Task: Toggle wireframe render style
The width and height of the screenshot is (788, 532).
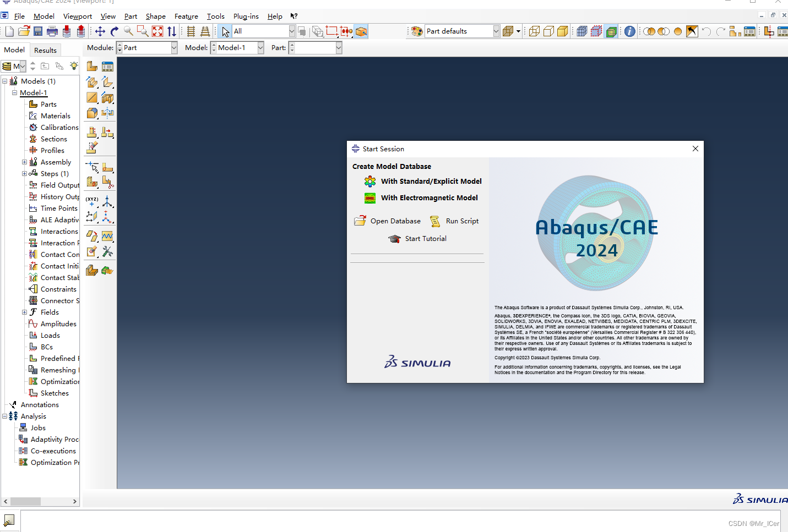Action: [x=534, y=31]
